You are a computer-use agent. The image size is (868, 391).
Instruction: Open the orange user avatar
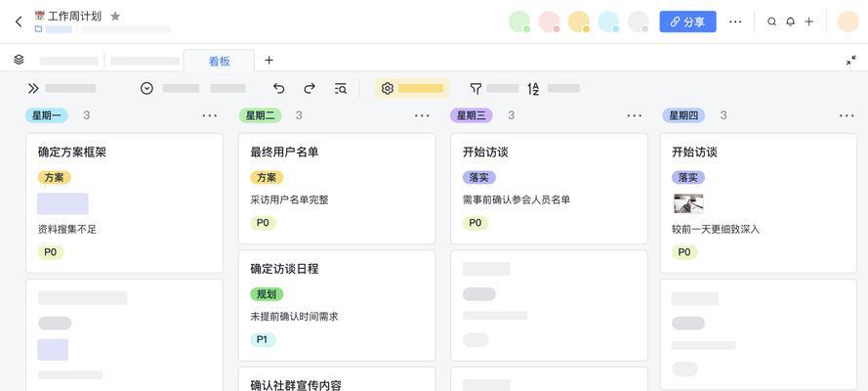tap(847, 22)
